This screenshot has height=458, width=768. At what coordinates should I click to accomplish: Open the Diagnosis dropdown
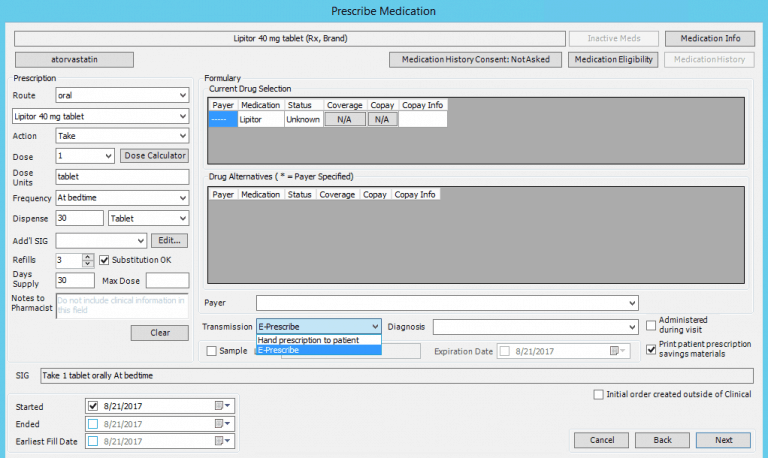(x=631, y=327)
